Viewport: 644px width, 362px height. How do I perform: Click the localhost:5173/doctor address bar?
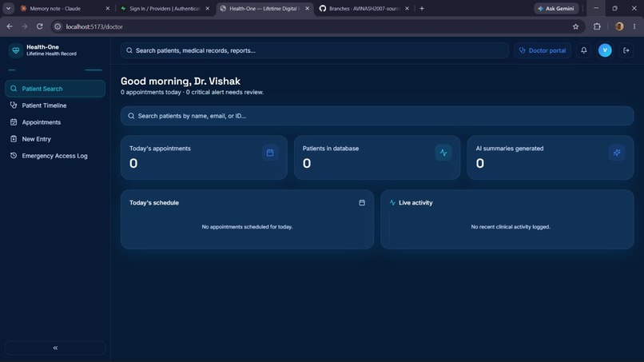point(316,26)
